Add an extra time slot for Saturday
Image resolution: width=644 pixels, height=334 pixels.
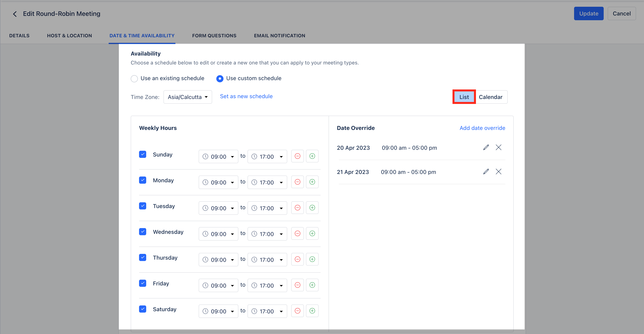pos(312,311)
